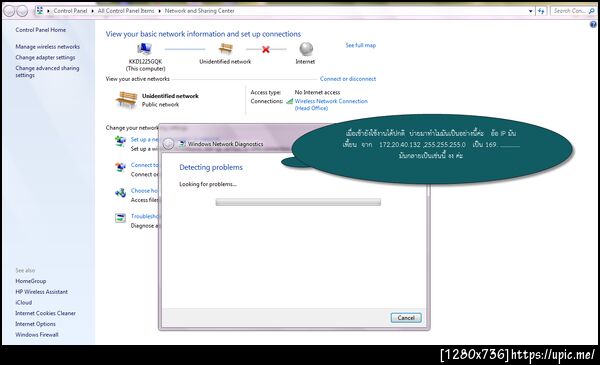Click the Choose homegroup icon
600x365 pixels.
click(121, 193)
